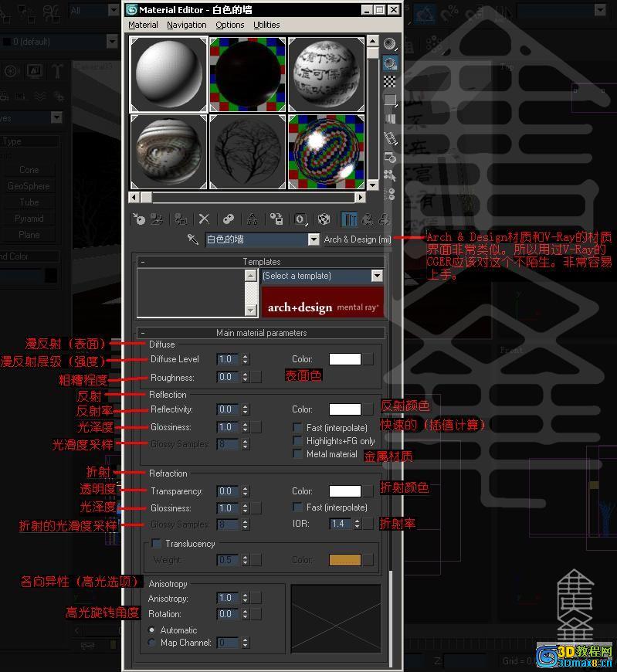Click the Refraction Glossiness value field
The image size is (617, 672).
(x=228, y=508)
